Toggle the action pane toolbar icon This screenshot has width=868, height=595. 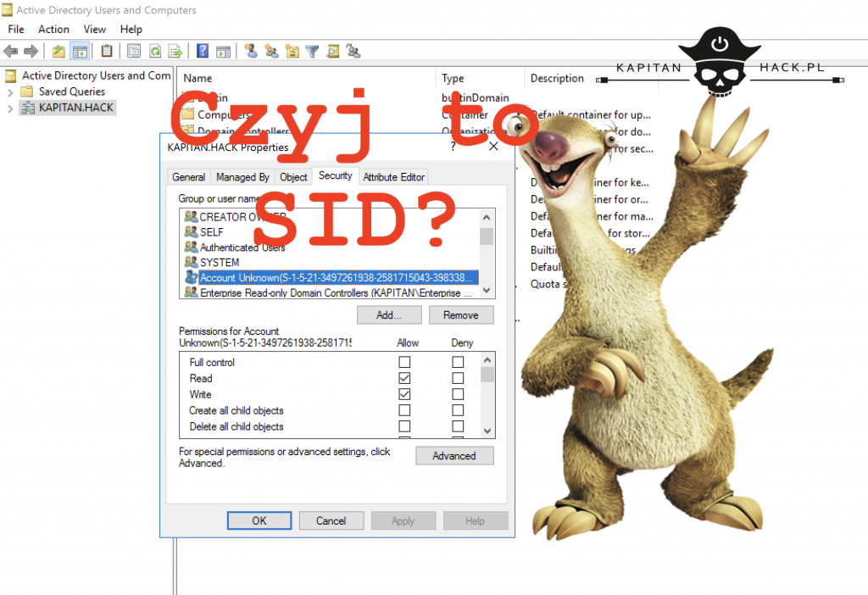coord(224,52)
